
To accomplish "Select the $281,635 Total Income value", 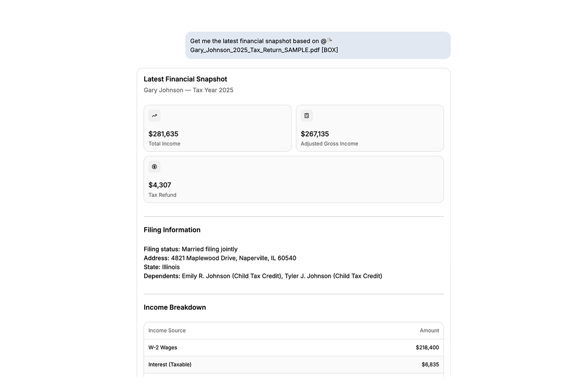I will pos(163,134).
